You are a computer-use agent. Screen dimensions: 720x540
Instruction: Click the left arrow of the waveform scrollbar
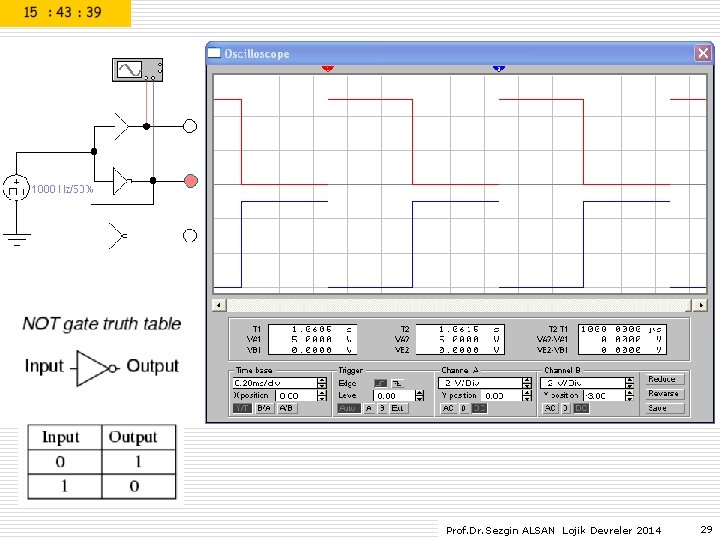pos(219,305)
